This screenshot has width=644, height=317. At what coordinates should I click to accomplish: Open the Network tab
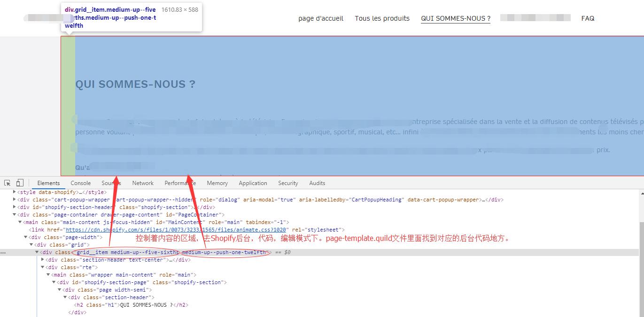(x=142, y=183)
